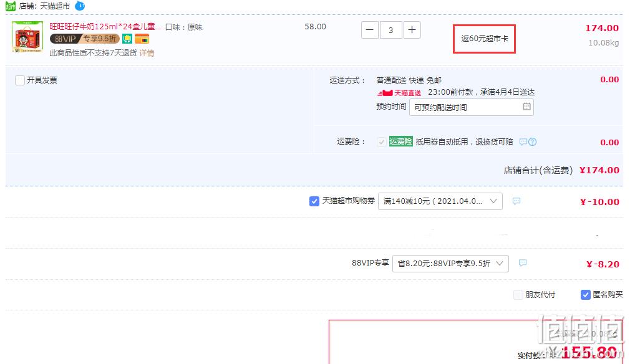Decrease quantity with the minus button

370,30
